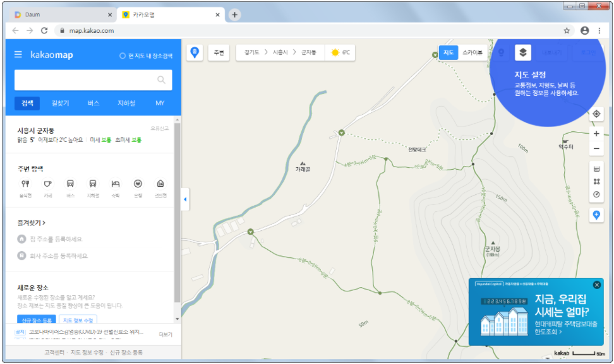Zoom out with the minus button
614x364 pixels.
tap(596, 149)
